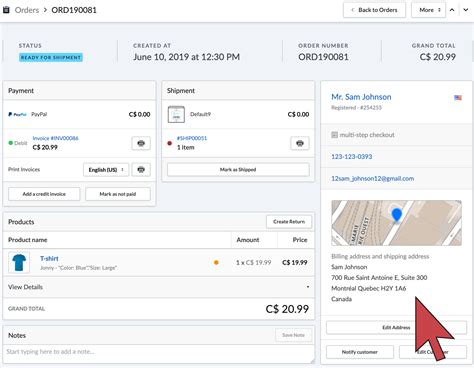Click the PayPal logo in Payment panel
The width and height of the screenshot is (474, 368).
click(x=17, y=114)
